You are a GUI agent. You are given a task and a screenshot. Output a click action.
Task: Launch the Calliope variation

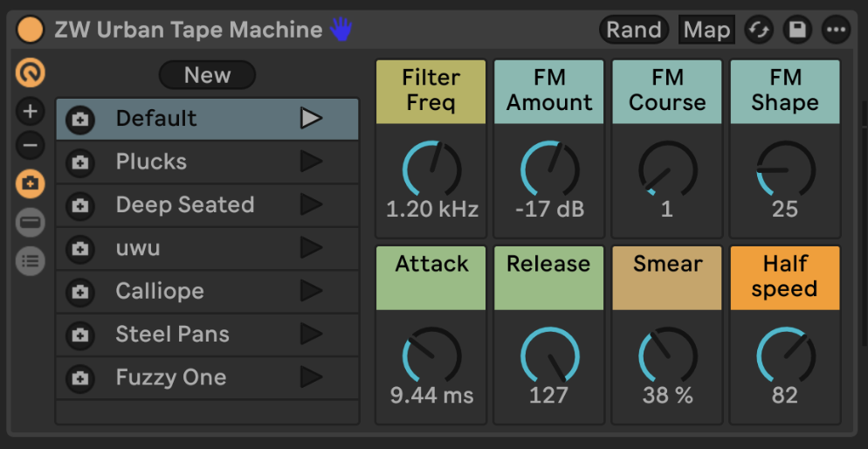point(311,291)
